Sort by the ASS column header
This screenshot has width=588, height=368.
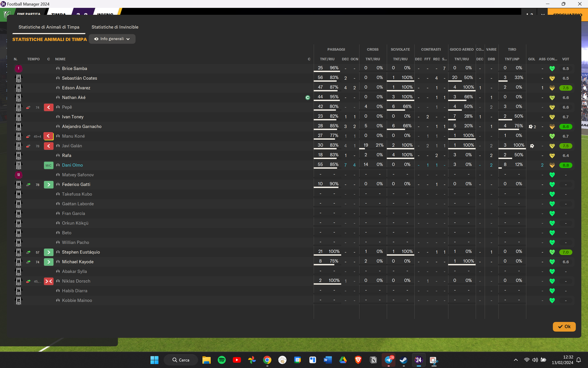(x=542, y=59)
